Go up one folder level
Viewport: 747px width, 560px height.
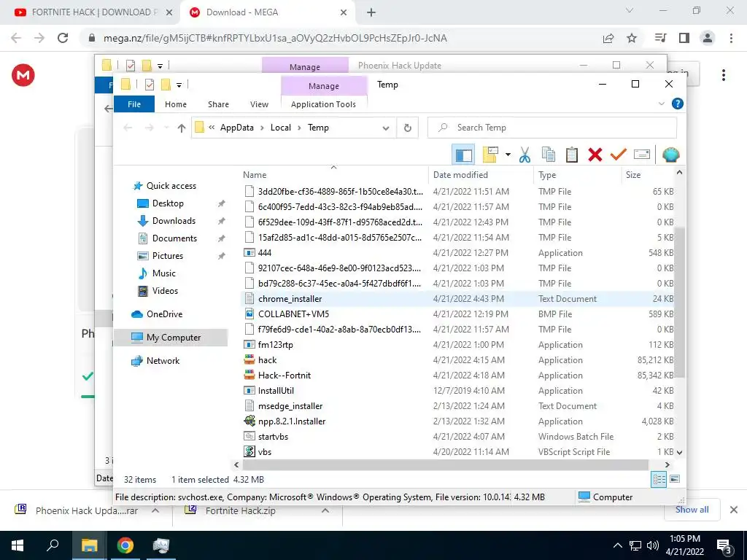coord(181,128)
